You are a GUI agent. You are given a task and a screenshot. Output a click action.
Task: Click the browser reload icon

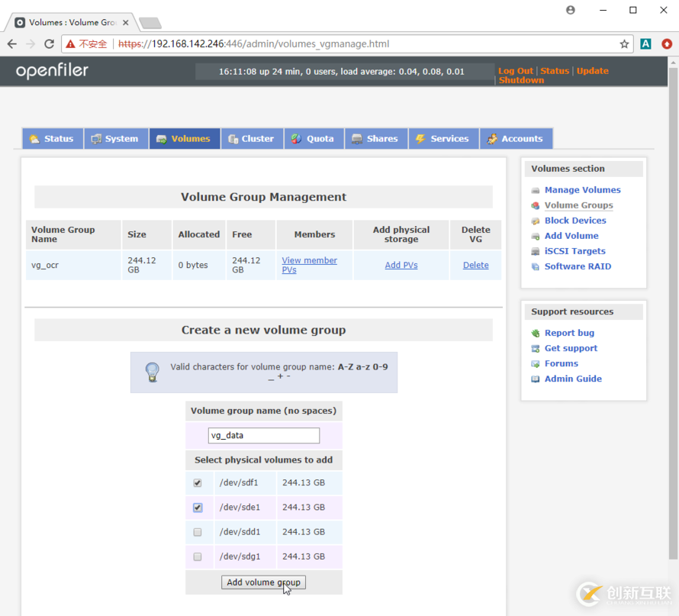tap(49, 44)
